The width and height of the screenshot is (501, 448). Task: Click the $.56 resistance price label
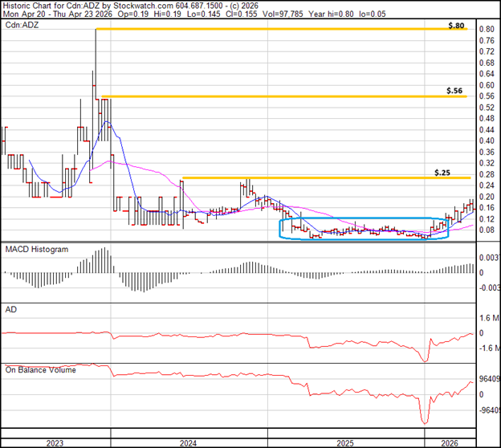pyautogui.click(x=456, y=92)
